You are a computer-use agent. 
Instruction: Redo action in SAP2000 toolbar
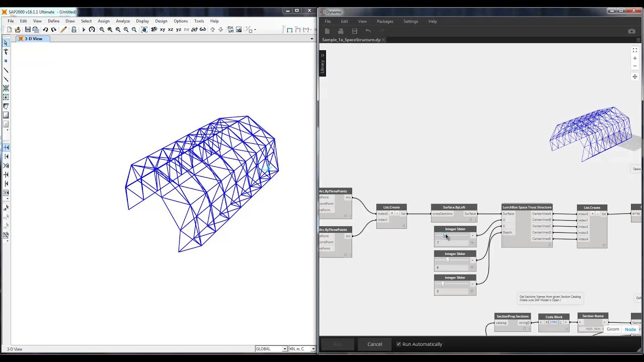(53, 30)
